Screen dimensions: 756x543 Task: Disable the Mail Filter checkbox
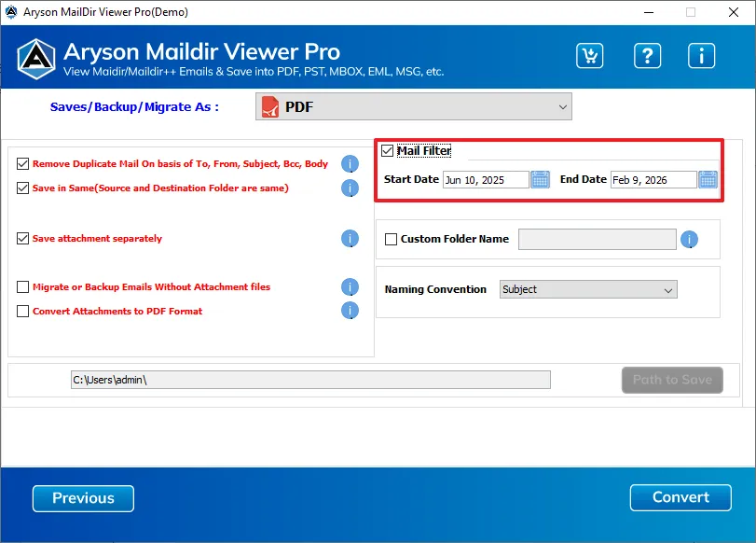coord(387,150)
